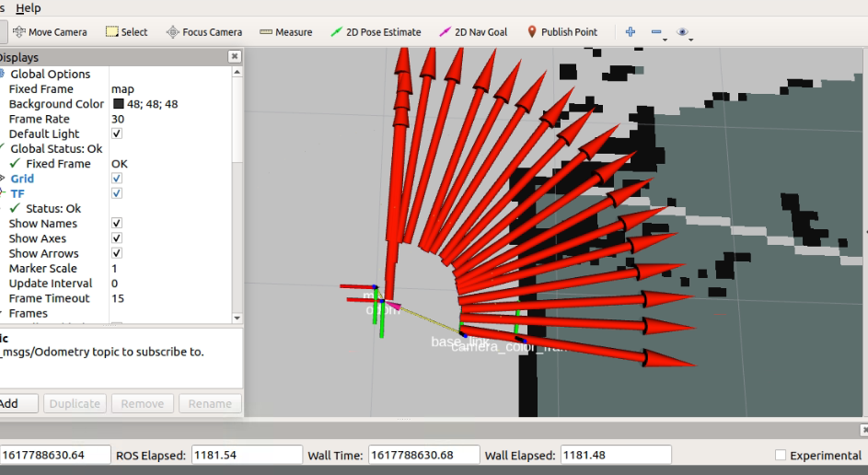This screenshot has width=868, height=475.
Task: Open the eye view options dropdown
Action: [683, 32]
